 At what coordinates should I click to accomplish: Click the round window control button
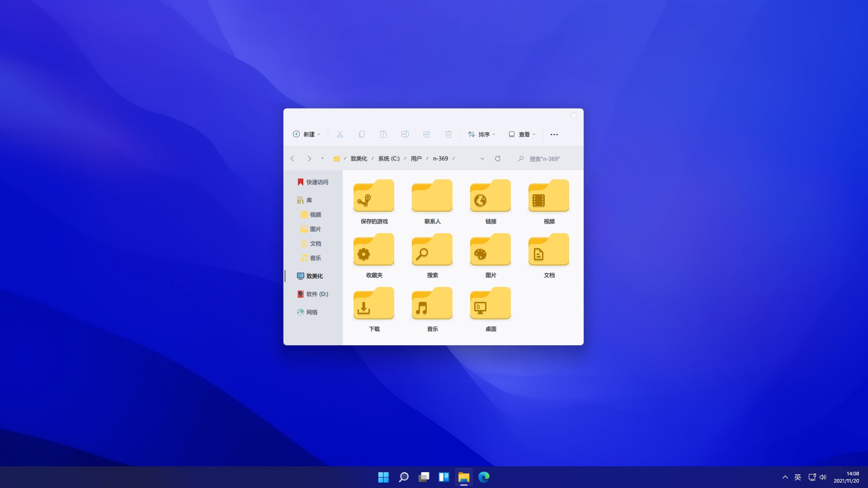(573, 115)
